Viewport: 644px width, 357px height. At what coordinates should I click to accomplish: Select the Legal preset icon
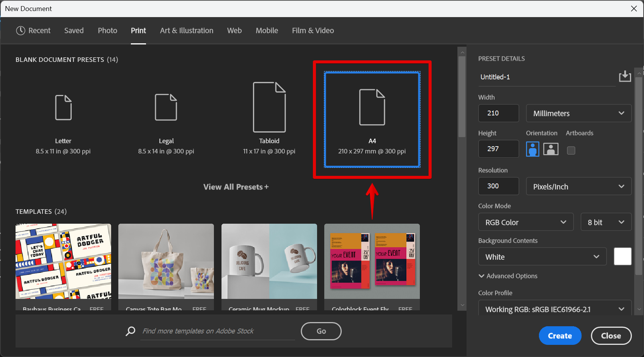(x=166, y=107)
